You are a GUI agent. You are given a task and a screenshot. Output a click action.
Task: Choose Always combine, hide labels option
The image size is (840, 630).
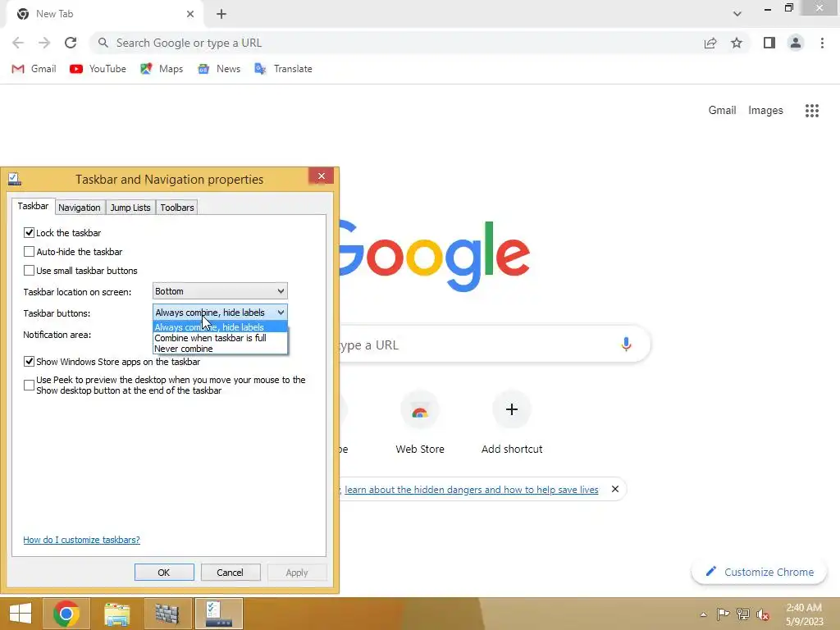point(220,327)
